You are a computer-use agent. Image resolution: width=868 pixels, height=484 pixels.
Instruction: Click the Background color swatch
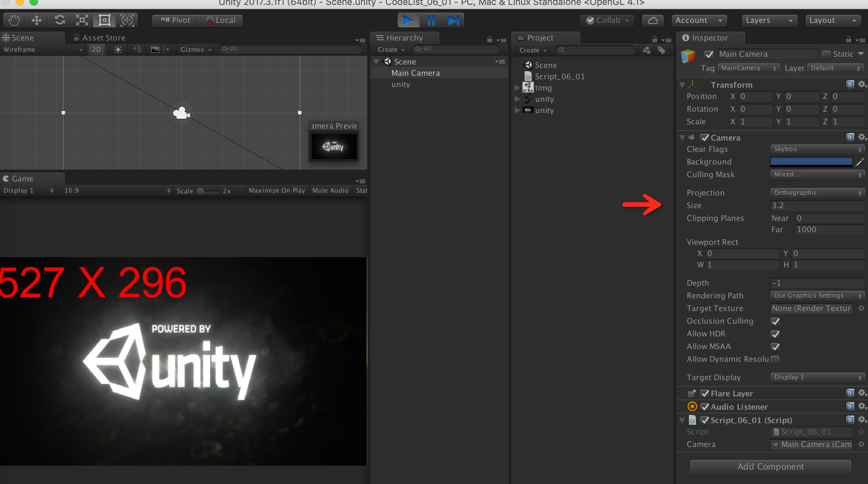click(x=811, y=162)
